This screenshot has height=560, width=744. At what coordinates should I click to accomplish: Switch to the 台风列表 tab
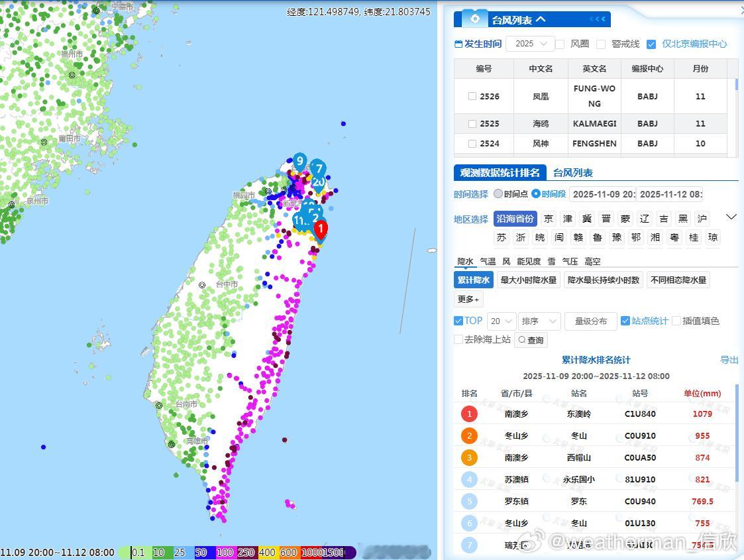click(x=572, y=173)
